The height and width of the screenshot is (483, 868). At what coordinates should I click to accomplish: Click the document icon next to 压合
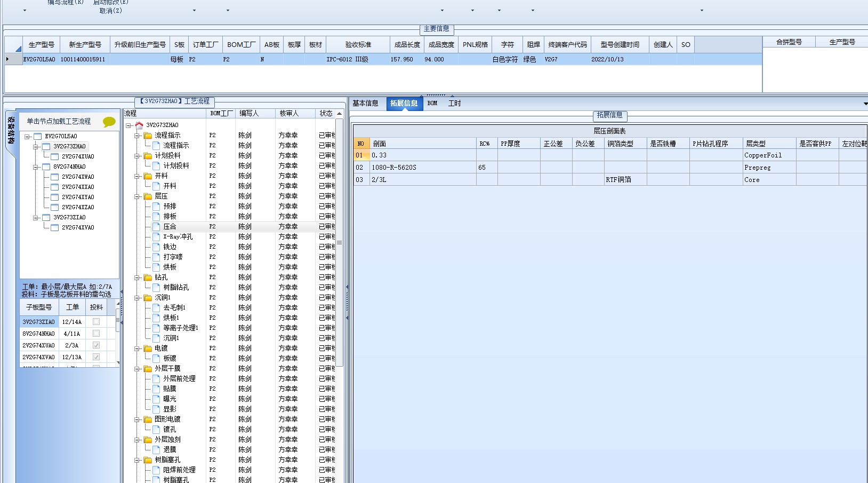[156, 227]
